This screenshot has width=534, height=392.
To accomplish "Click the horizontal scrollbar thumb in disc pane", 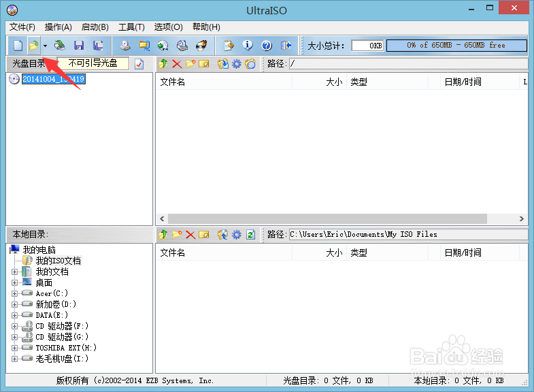I will pyautogui.click(x=327, y=219).
